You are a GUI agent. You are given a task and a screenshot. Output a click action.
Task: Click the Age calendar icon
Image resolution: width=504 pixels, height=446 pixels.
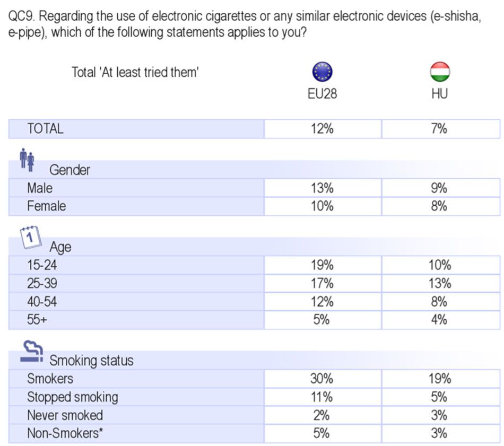[30, 237]
